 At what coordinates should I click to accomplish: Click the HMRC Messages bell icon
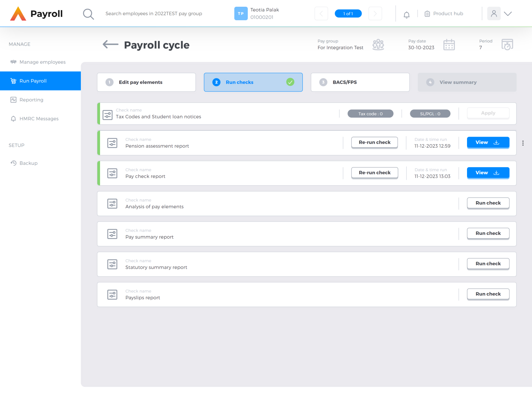coord(13,118)
